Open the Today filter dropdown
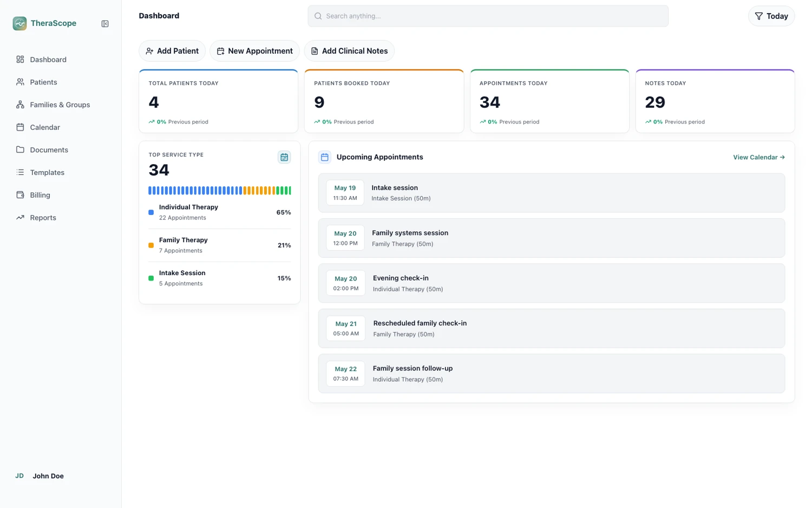 pyautogui.click(x=771, y=16)
